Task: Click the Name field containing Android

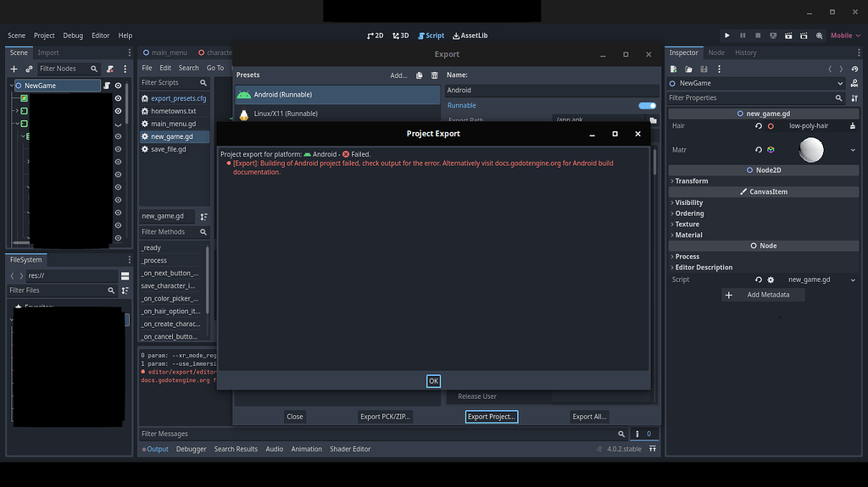Action: point(551,91)
